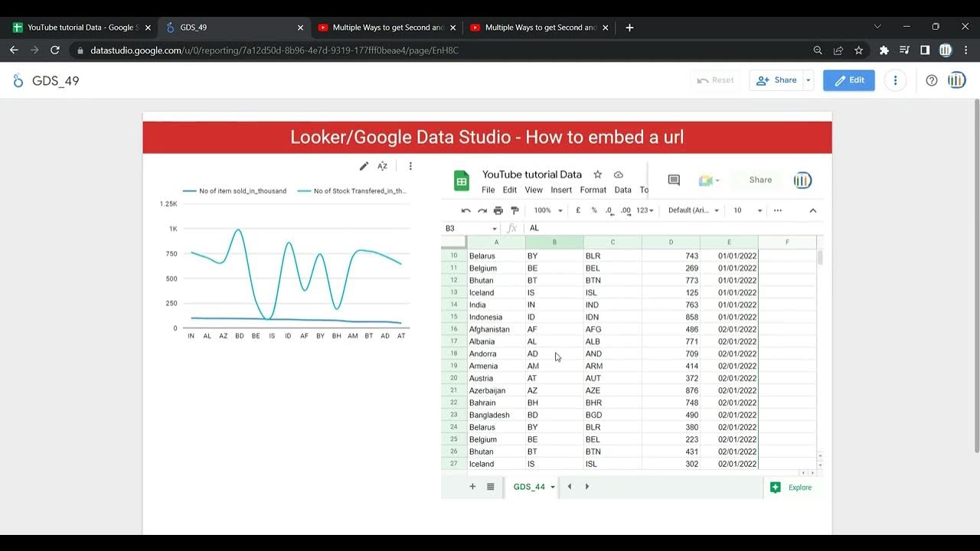
Task: Click the print icon in sheet toolbar
Action: [498, 210]
